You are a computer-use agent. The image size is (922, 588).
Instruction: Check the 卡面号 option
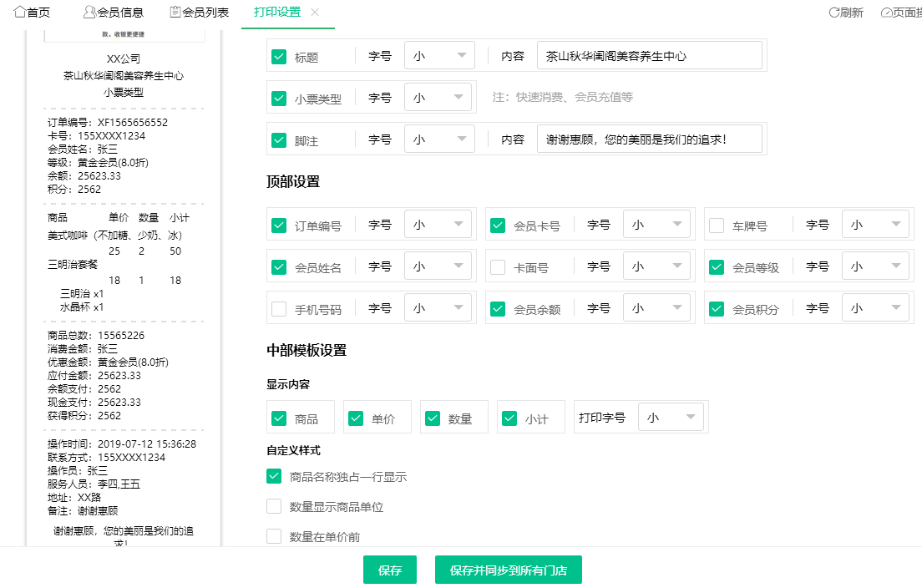498,266
